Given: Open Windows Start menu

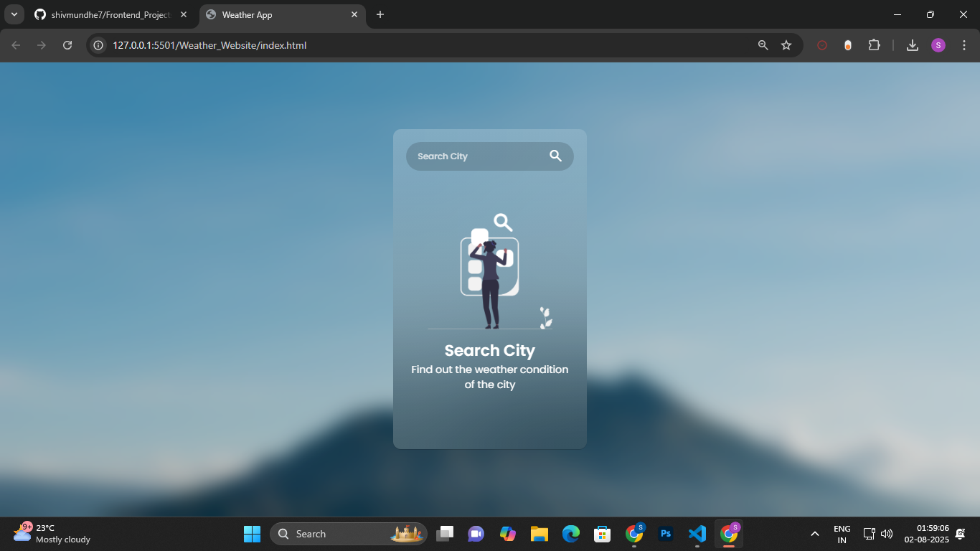Looking at the screenshot, I should pos(252,534).
